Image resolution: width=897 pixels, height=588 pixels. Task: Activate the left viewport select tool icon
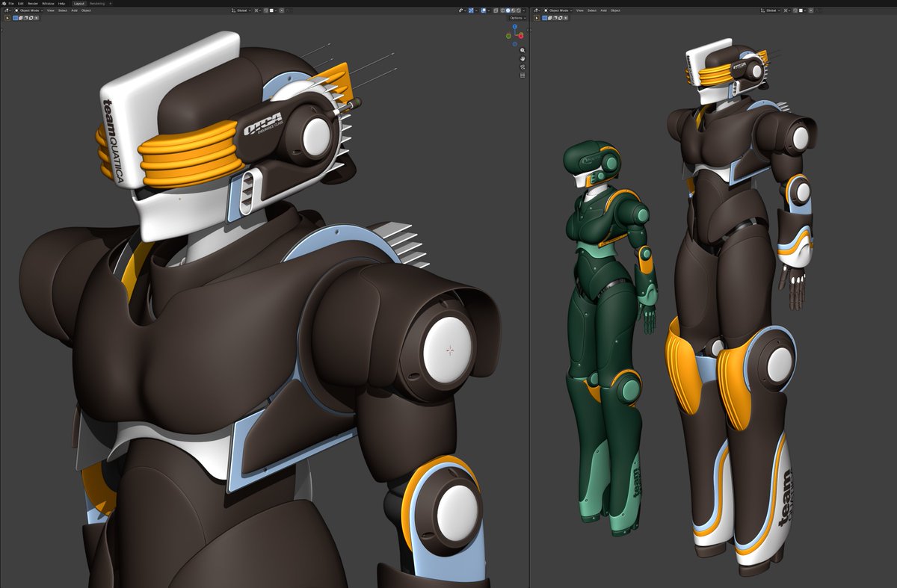(x=7, y=18)
